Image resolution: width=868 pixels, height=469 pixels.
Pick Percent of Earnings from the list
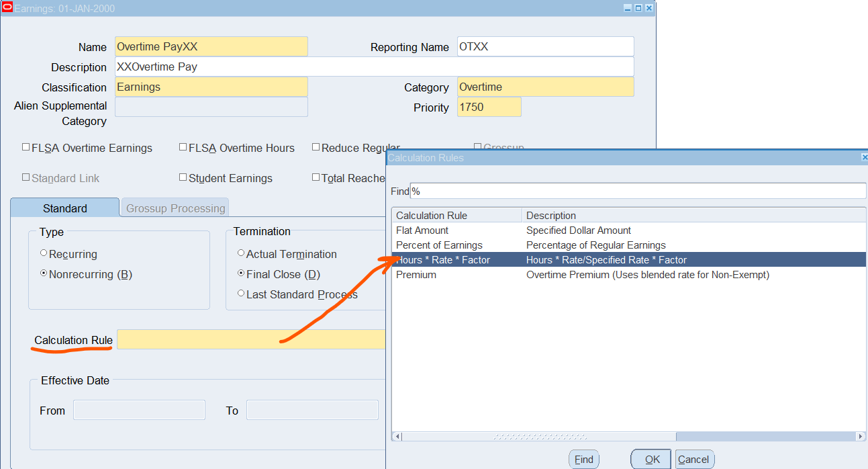click(439, 245)
